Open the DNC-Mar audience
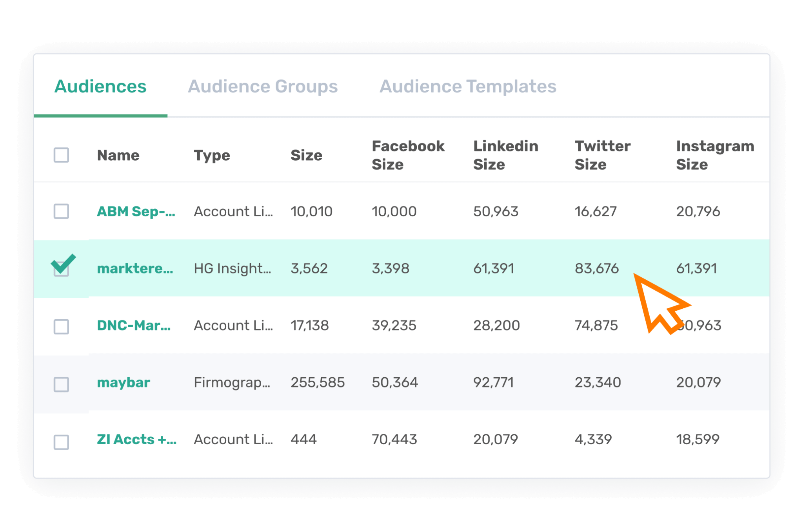 click(x=135, y=325)
